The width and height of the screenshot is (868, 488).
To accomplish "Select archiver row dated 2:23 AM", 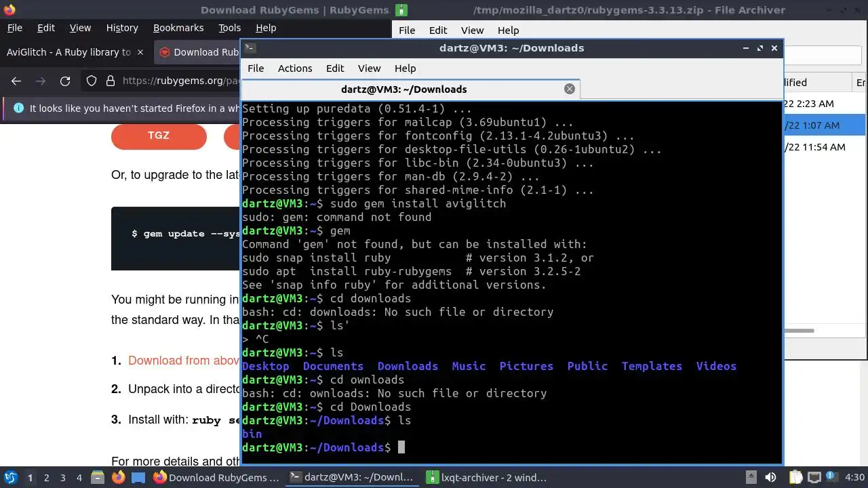I will tap(824, 104).
